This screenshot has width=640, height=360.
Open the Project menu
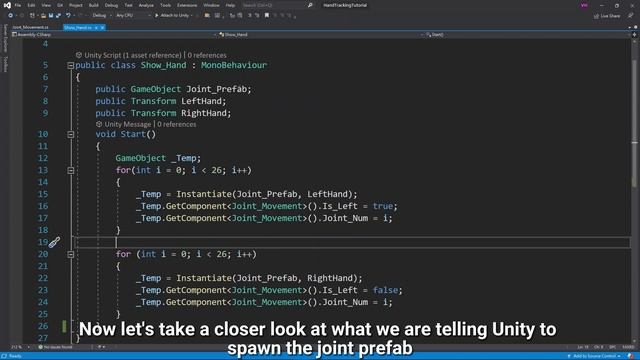coord(76,5)
